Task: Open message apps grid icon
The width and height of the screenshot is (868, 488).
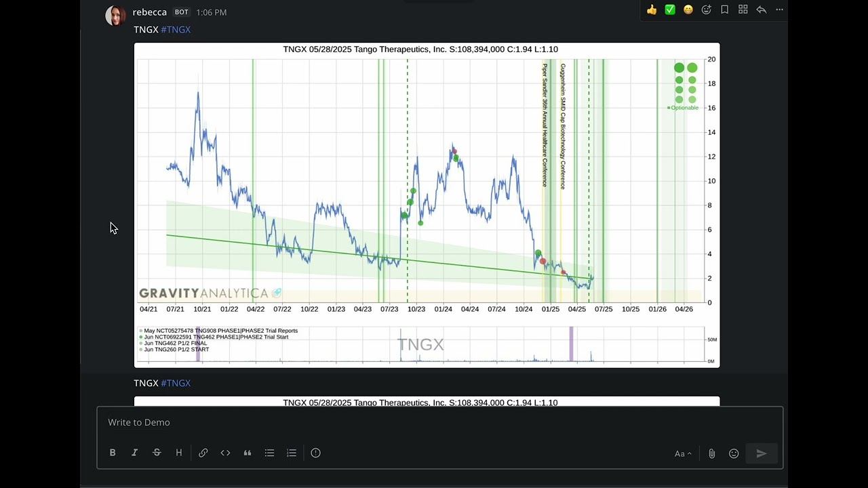Action: (743, 9)
